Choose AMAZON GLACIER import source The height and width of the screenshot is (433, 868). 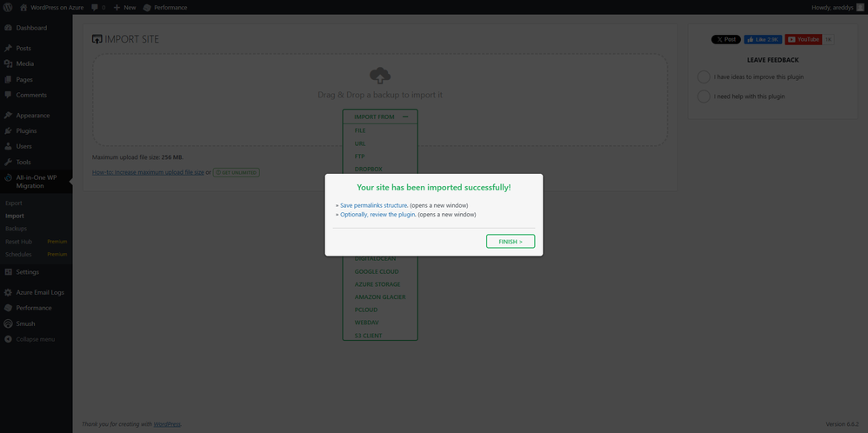tap(380, 296)
